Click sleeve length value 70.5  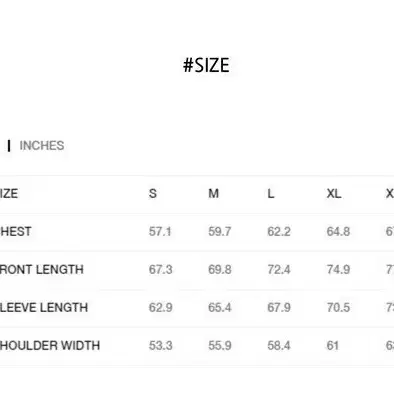click(x=338, y=307)
